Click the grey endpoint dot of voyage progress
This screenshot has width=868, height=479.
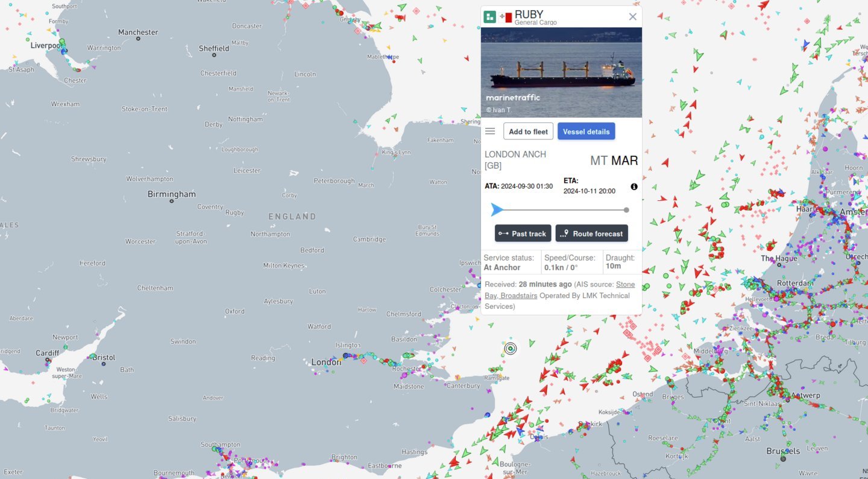pyautogui.click(x=626, y=210)
